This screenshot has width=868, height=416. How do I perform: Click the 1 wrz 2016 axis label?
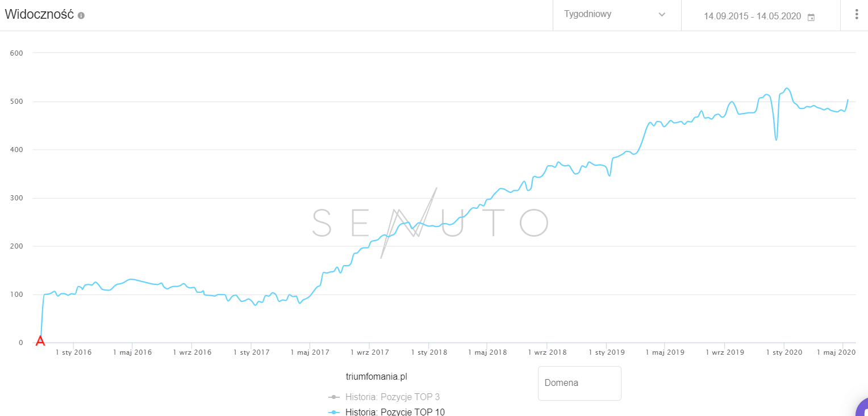coord(192,352)
